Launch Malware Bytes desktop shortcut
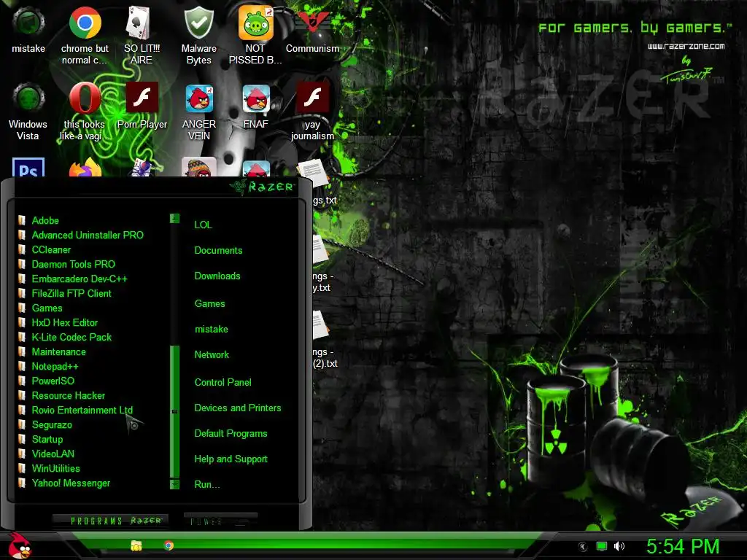 (198, 36)
